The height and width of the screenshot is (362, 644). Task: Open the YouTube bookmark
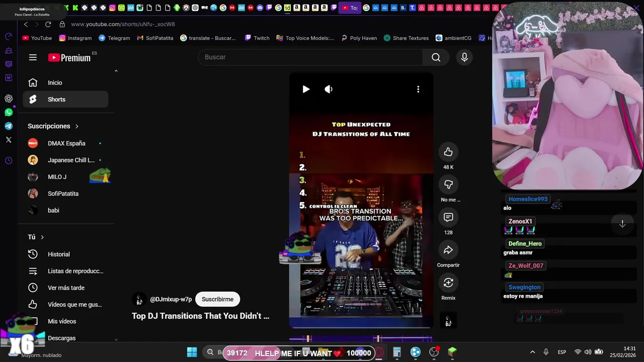coord(37,38)
